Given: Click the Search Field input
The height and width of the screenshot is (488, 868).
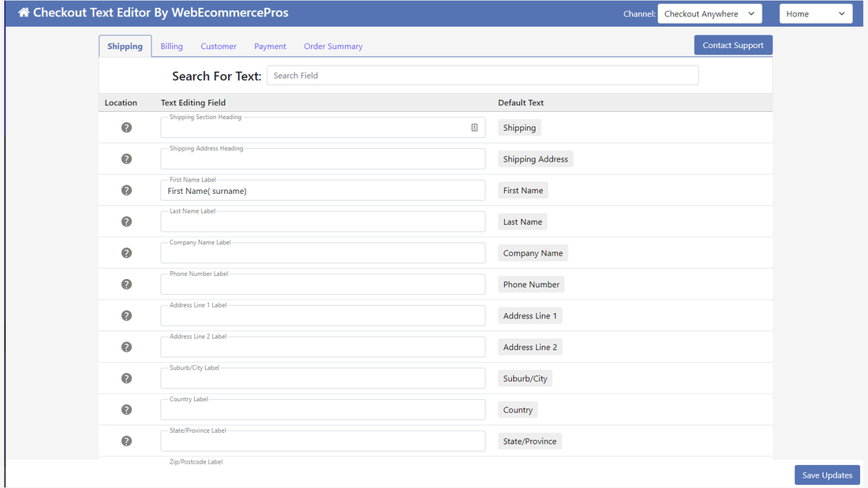Looking at the screenshot, I should tap(483, 75).
